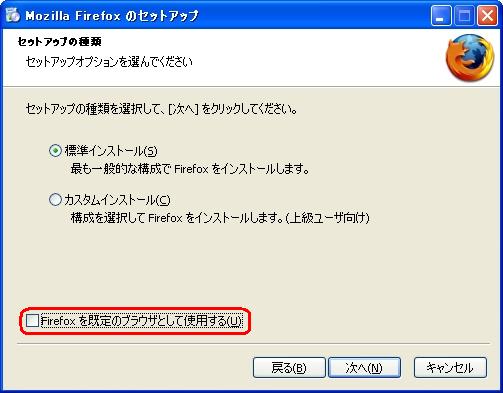This screenshot has width=503, height=393.
Task: Click the installer icon in the title bar
Action: [x=13, y=15]
